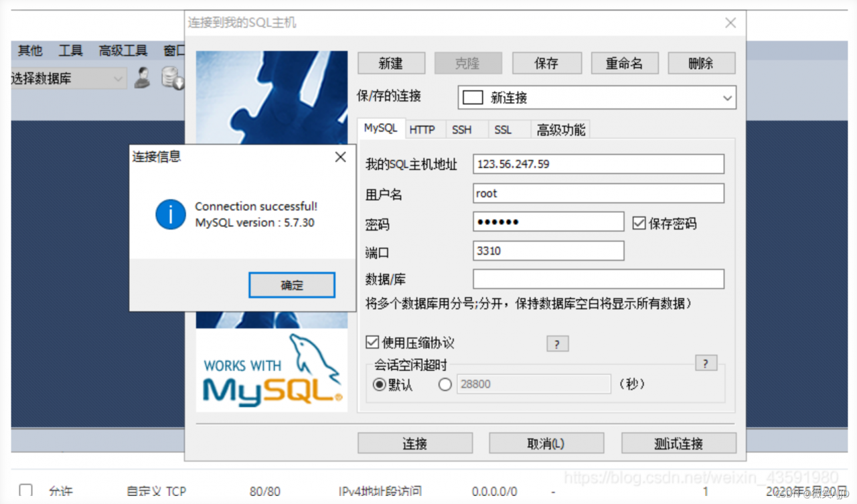Switch to the 高级功能 tab
This screenshot has width=857, height=504.
point(560,130)
